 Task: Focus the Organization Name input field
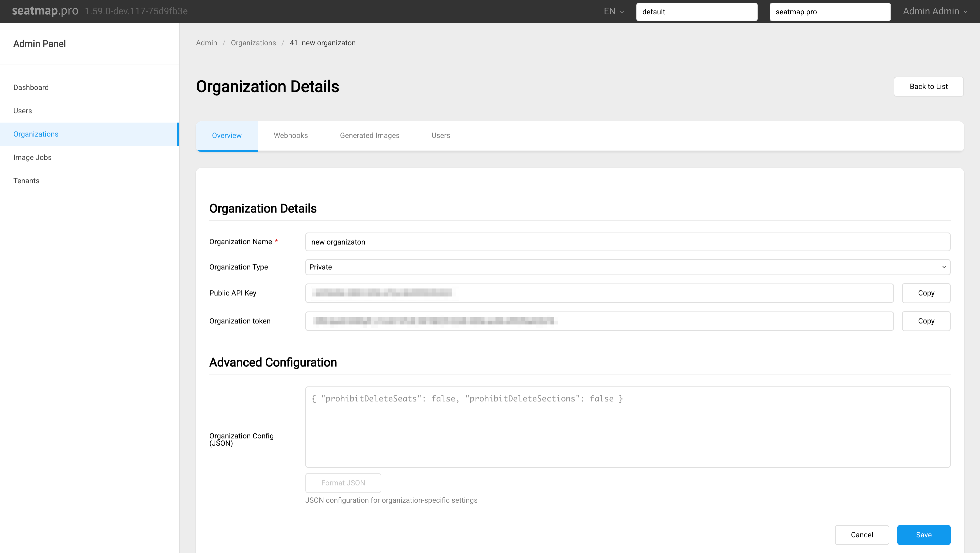pyautogui.click(x=627, y=242)
